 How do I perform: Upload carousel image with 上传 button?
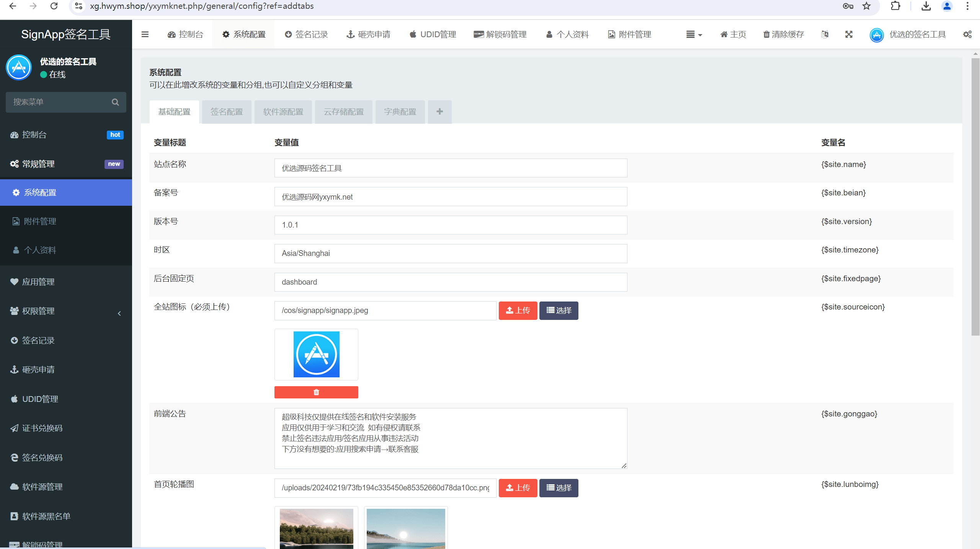pyautogui.click(x=518, y=488)
